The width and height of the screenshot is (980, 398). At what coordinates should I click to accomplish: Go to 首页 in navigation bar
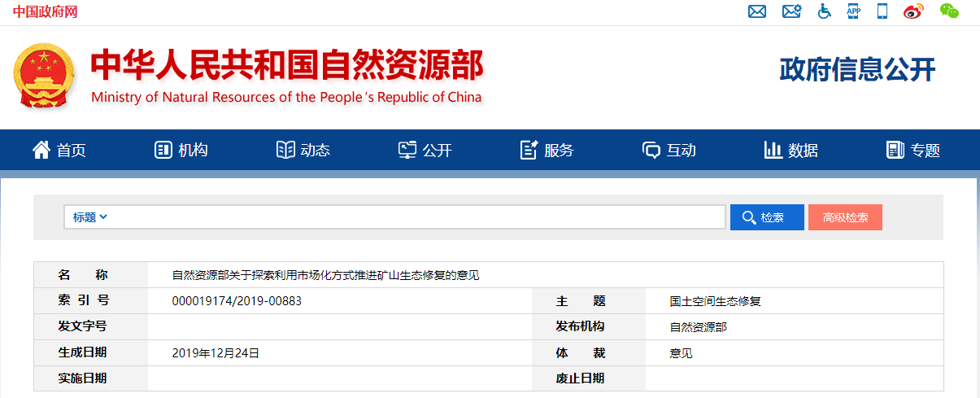pyautogui.click(x=59, y=151)
